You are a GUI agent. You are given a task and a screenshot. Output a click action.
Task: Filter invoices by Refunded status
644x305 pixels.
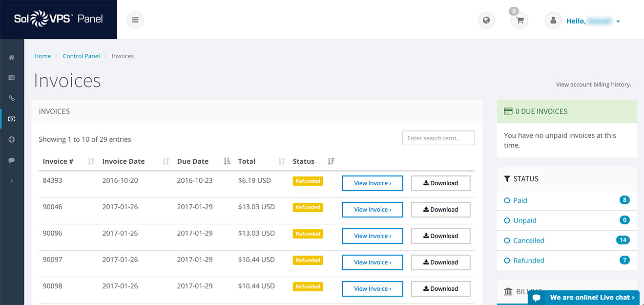(x=528, y=261)
